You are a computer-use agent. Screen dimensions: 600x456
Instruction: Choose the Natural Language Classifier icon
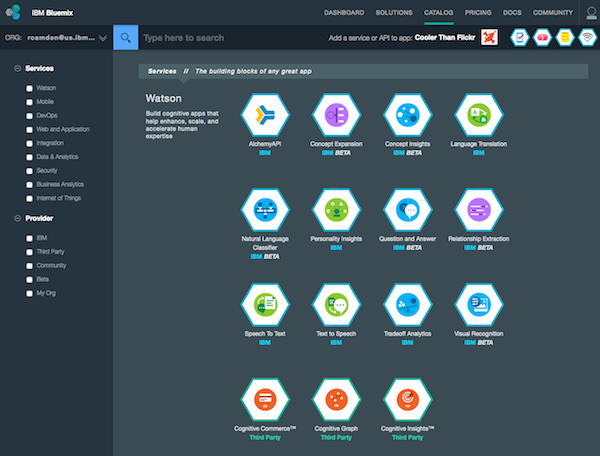(x=265, y=210)
